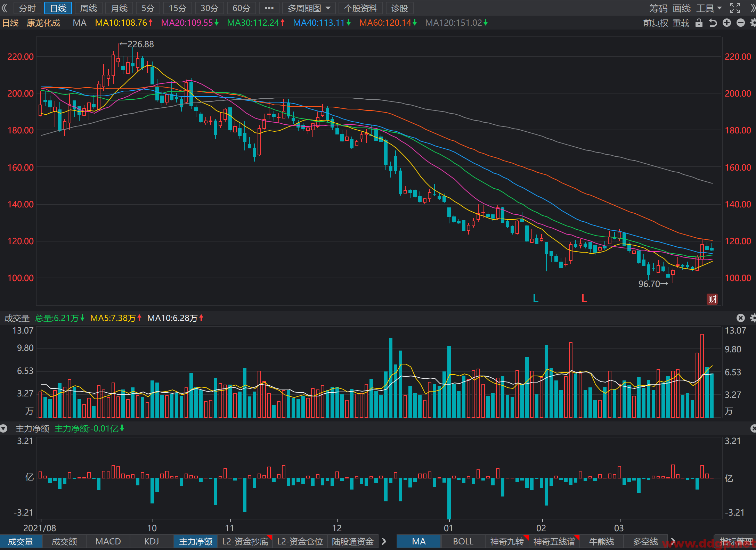
Task: Zoom out with the minus icon
Action: (741, 23)
